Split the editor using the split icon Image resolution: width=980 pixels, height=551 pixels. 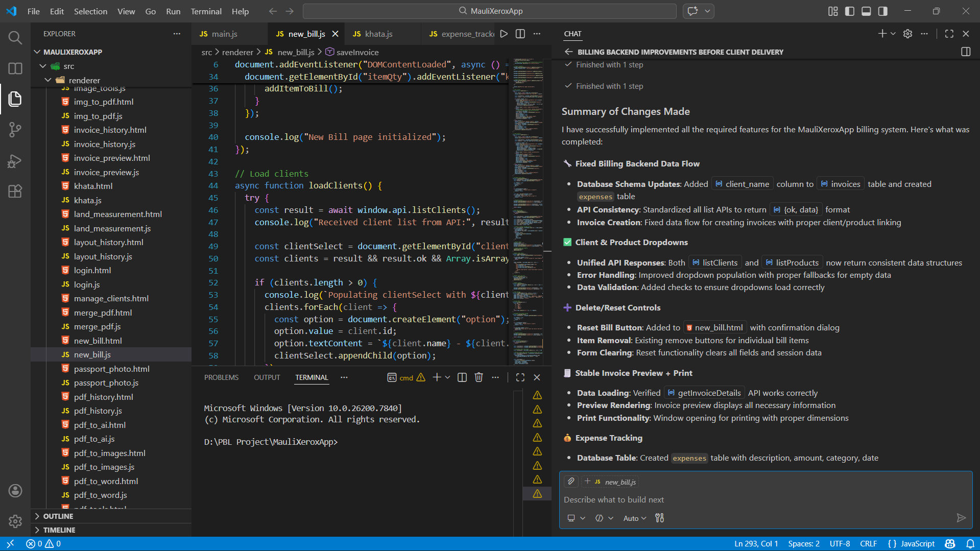point(520,34)
